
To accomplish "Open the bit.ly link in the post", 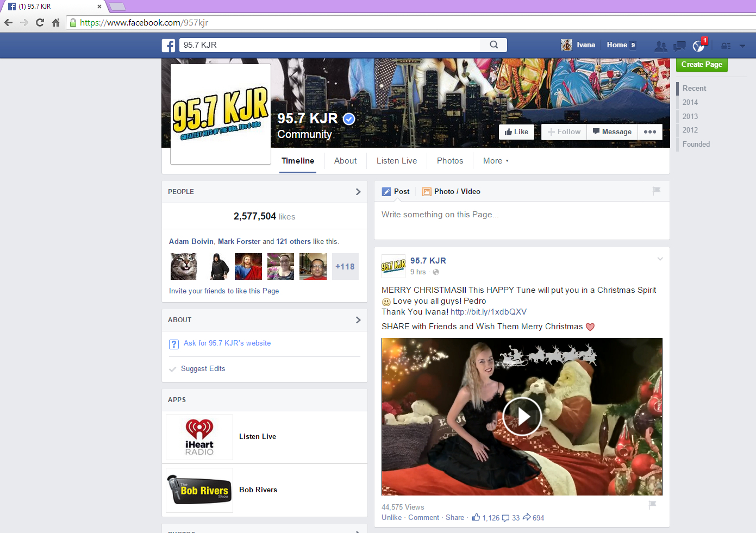I will 489,312.
